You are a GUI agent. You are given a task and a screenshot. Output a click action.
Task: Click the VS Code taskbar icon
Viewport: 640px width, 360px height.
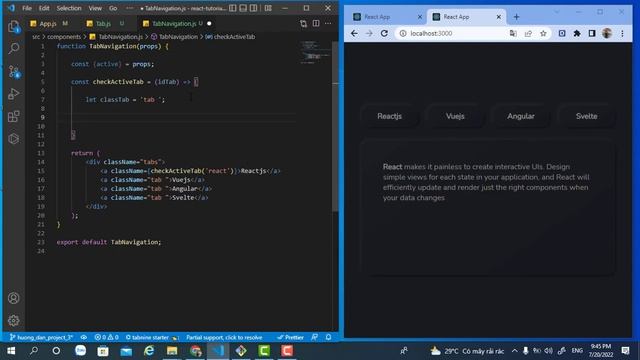pyautogui.click(x=218, y=351)
